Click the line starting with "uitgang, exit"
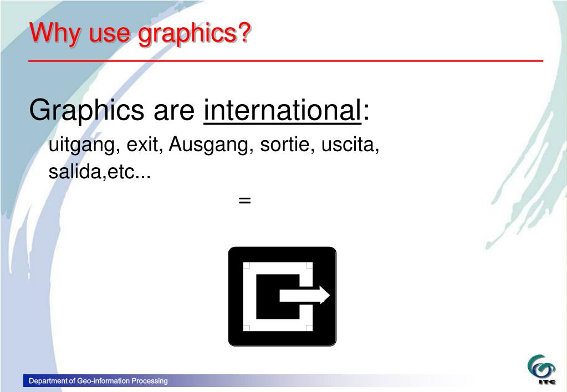Screen dimensions: 567x392 click(x=214, y=145)
